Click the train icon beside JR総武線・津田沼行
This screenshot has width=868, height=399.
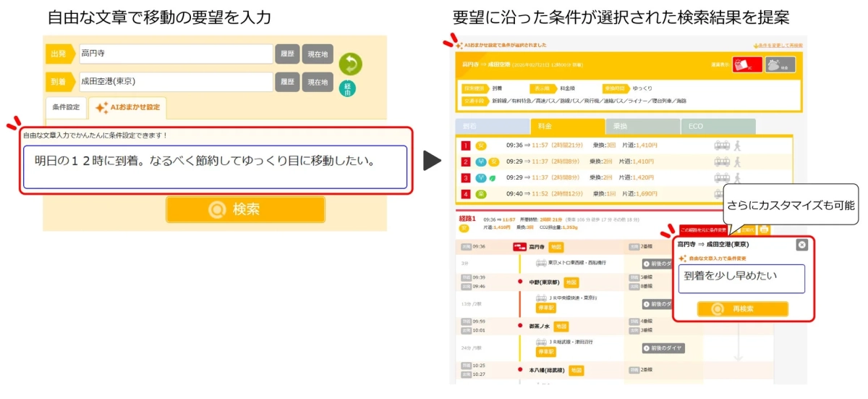click(x=541, y=342)
